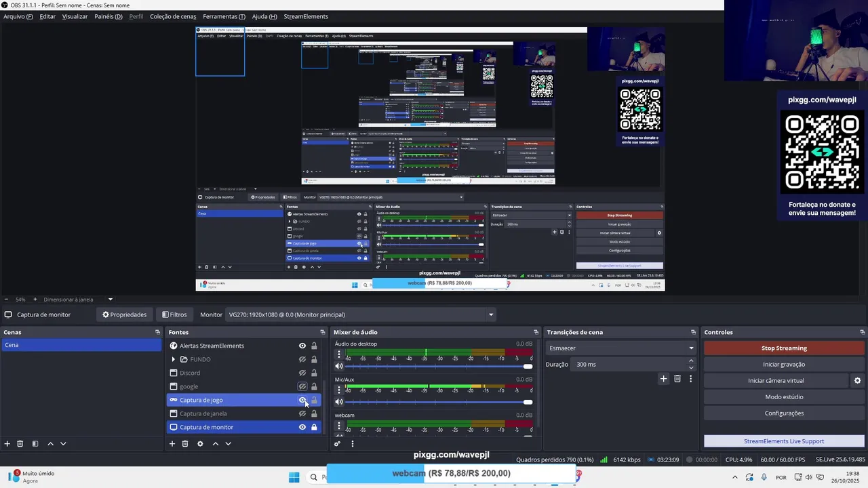Image resolution: width=868 pixels, height=488 pixels.
Task: Show the FUNDO group
Action: click(302, 359)
